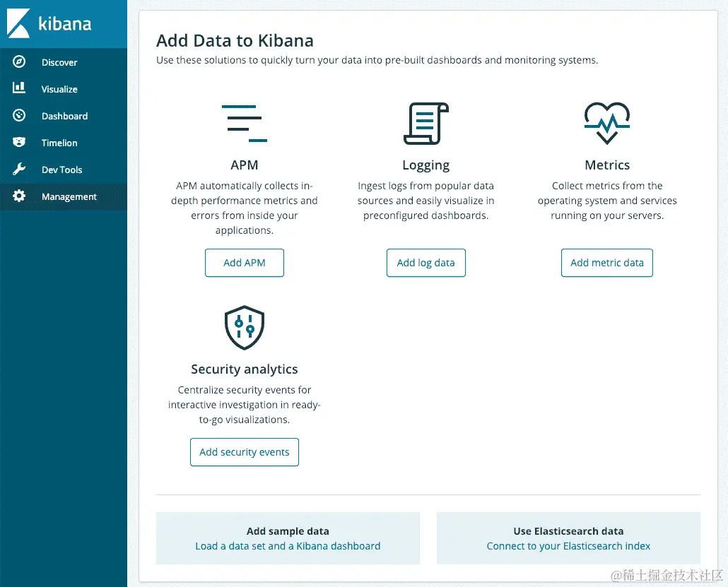Click the Use Elasticsearch data heading
This screenshot has width=728, height=587.
coord(568,531)
